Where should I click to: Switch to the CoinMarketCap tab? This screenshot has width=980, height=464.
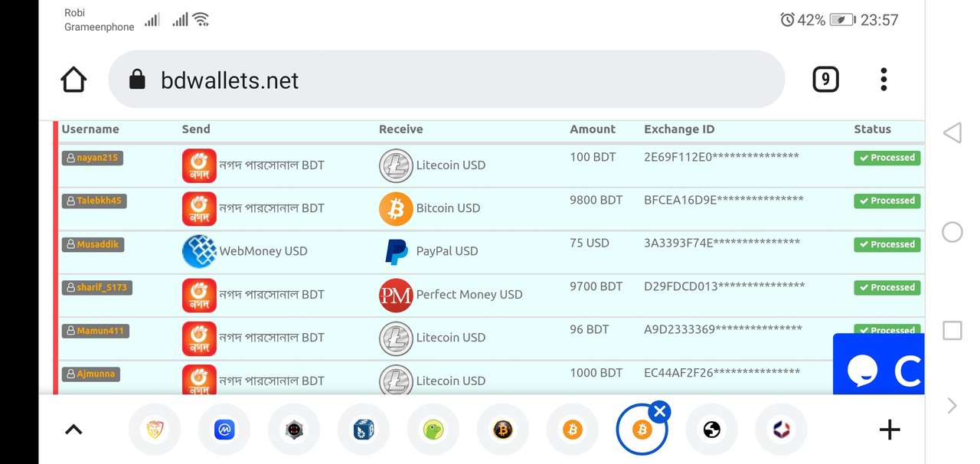(x=224, y=430)
